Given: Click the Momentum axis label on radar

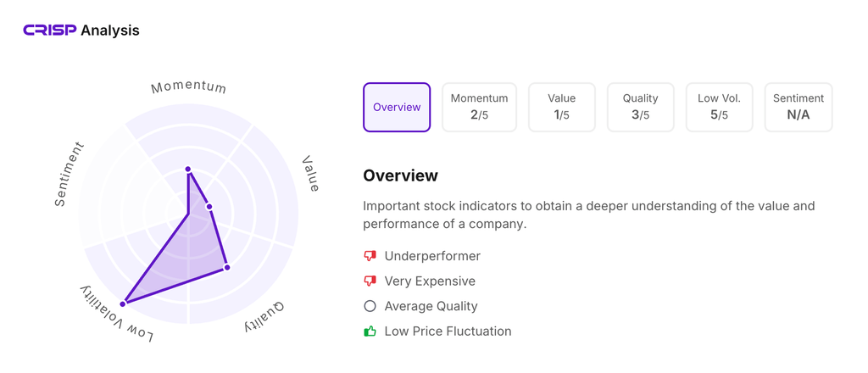Looking at the screenshot, I should (x=188, y=87).
